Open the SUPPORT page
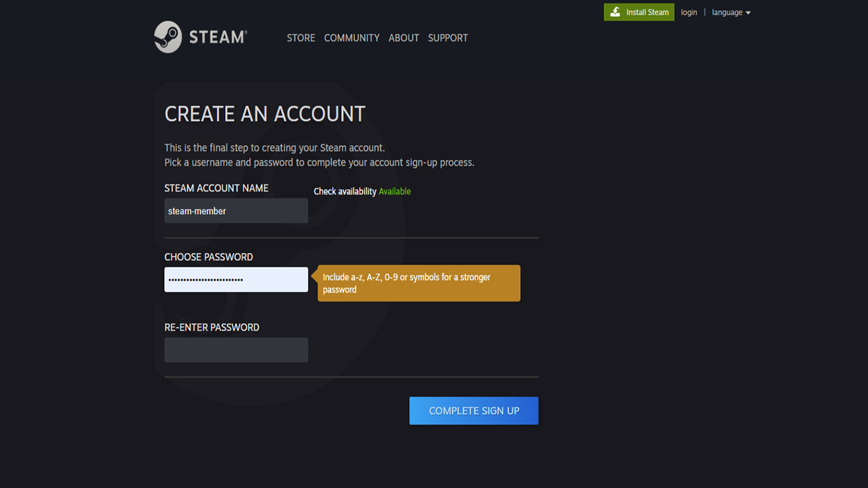 point(448,38)
